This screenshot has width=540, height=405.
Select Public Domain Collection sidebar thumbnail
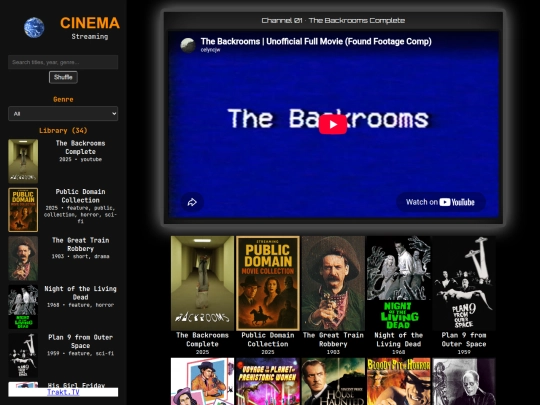pyautogui.click(x=23, y=210)
